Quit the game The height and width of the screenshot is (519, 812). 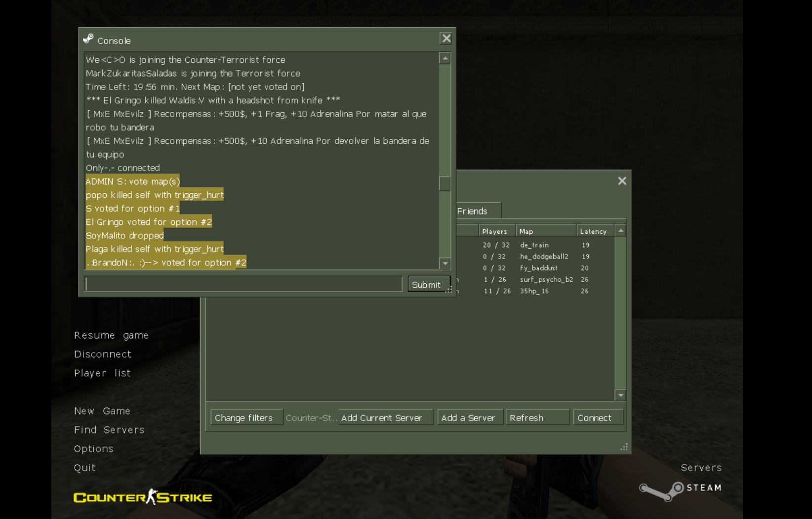coord(84,468)
